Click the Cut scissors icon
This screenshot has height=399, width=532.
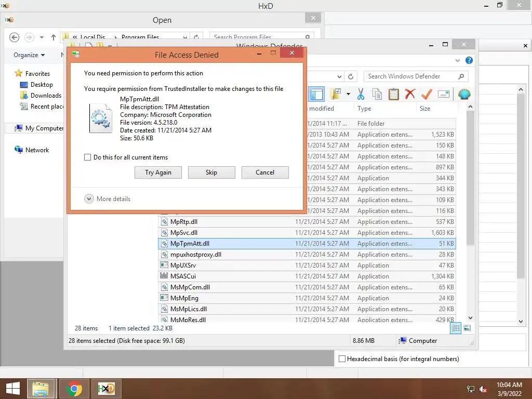pos(361,94)
